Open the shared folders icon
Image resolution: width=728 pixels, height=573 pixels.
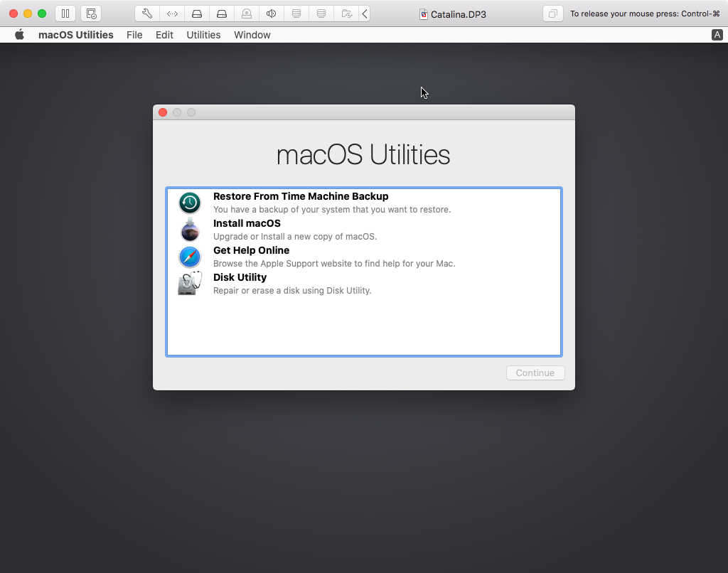pos(346,14)
